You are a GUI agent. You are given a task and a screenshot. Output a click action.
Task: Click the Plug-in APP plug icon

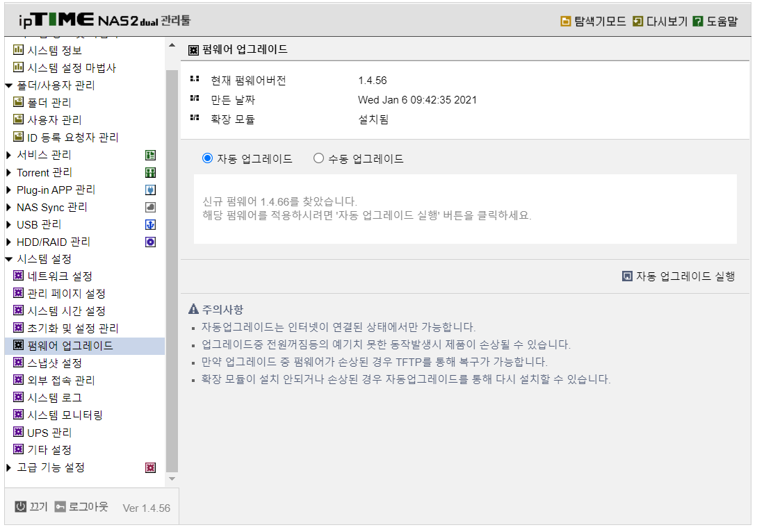tap(151, 190)
